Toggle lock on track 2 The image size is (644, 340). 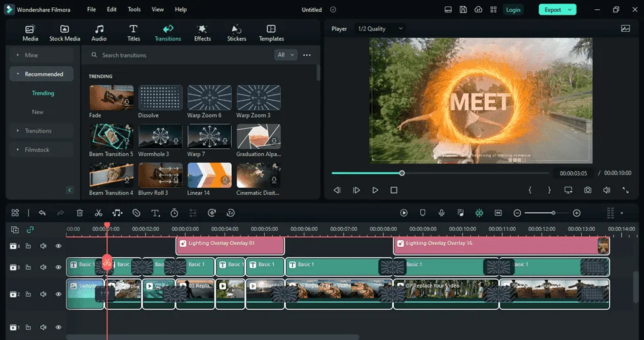(x=28, y=294)
